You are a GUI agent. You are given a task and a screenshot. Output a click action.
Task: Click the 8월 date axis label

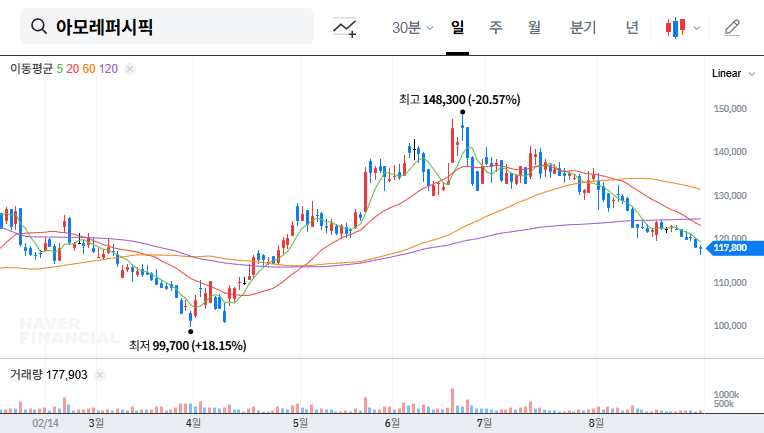[596, 423]
